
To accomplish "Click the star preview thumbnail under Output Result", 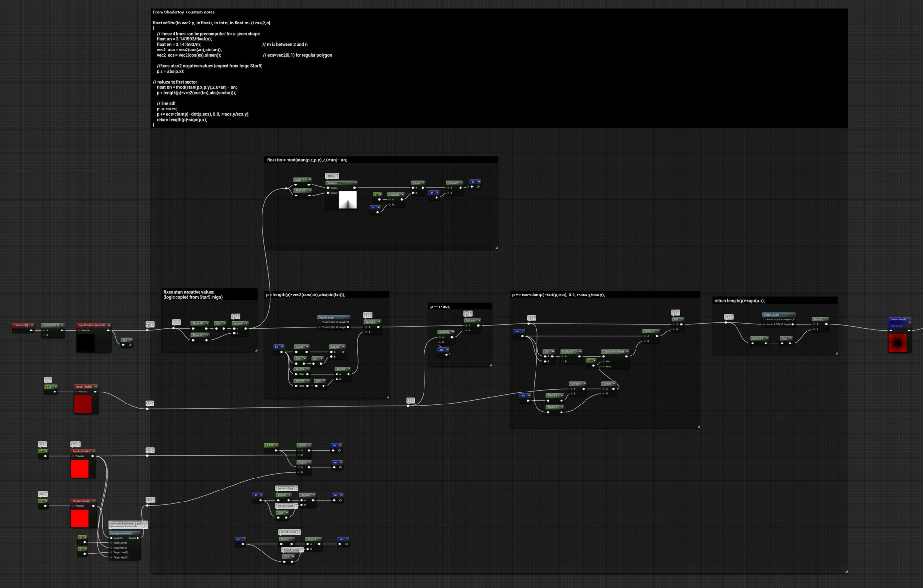I will [x=898, y=342].
